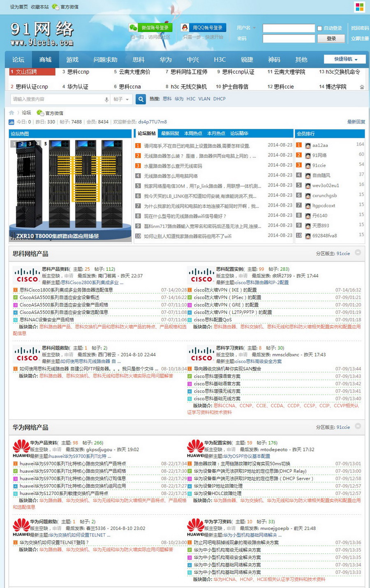370x588 pixels.
Task: Open the post 无线路由器怎么用电脑网络
Action: click(x=171, y=176)
